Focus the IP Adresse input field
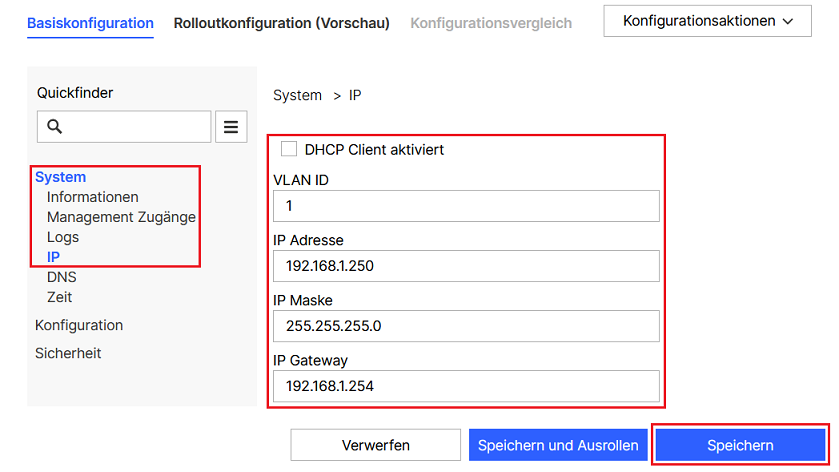 click(x=465, y=266)
